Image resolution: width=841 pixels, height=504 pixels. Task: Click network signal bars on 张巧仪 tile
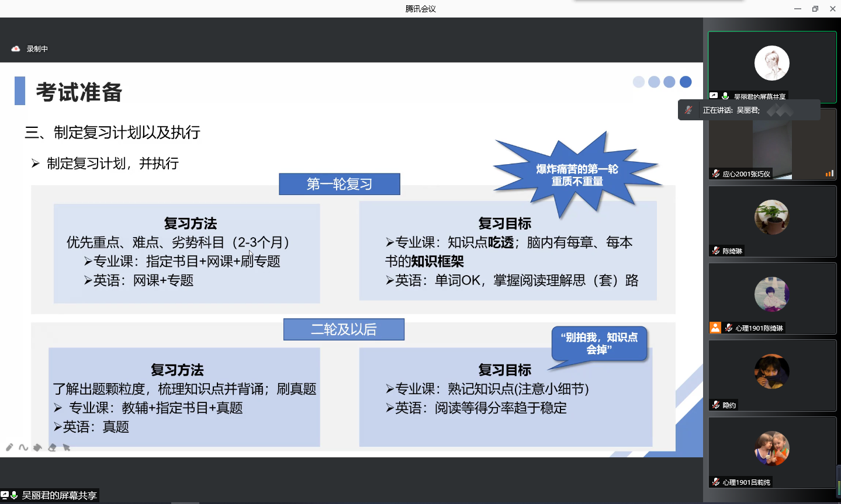click(829, 173)
